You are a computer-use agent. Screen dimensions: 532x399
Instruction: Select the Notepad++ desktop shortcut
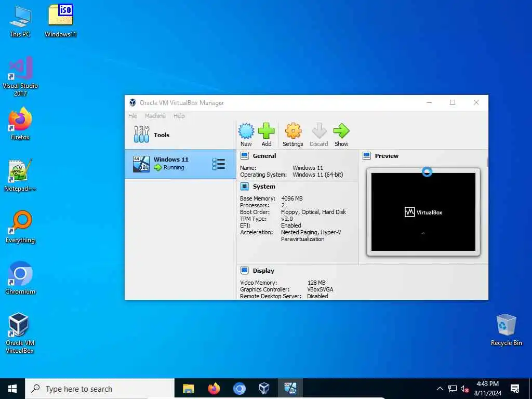point(20,176)
